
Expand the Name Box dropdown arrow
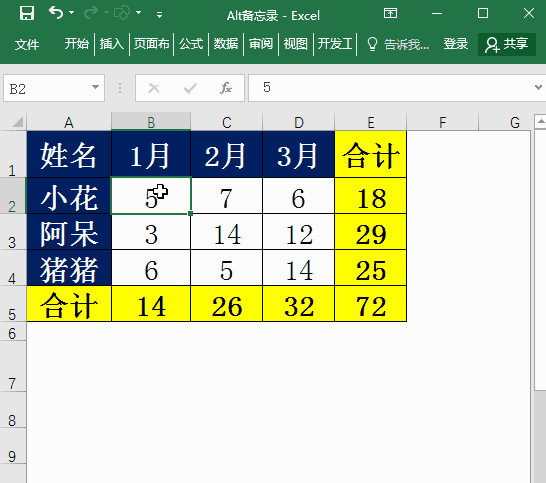point(95,87)
